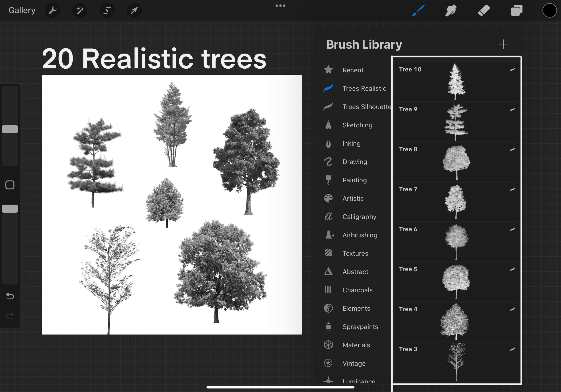Switch to the Smudge tool
561x392 pixels.
click(451, 10)
